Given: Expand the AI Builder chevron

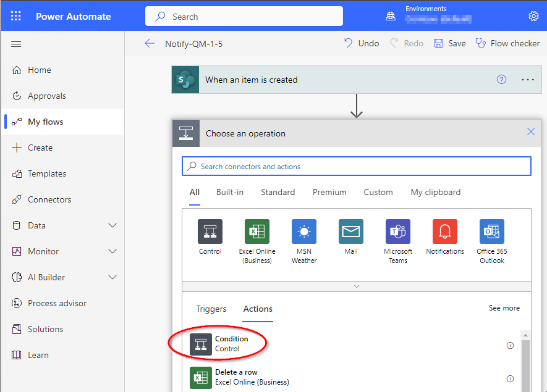Looking at the screenshot, I should coord(112,277).
